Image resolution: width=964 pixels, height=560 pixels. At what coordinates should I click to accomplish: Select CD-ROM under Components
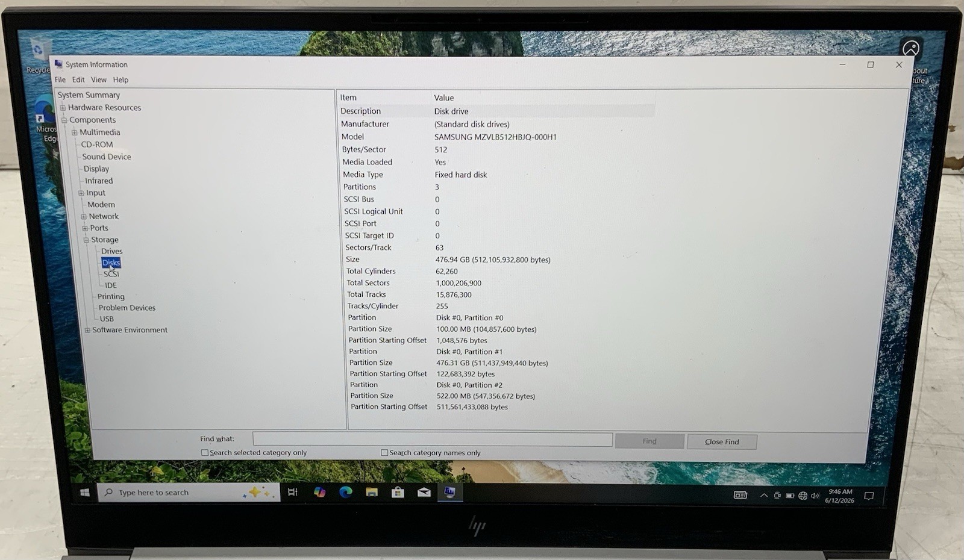coord(97,145)
